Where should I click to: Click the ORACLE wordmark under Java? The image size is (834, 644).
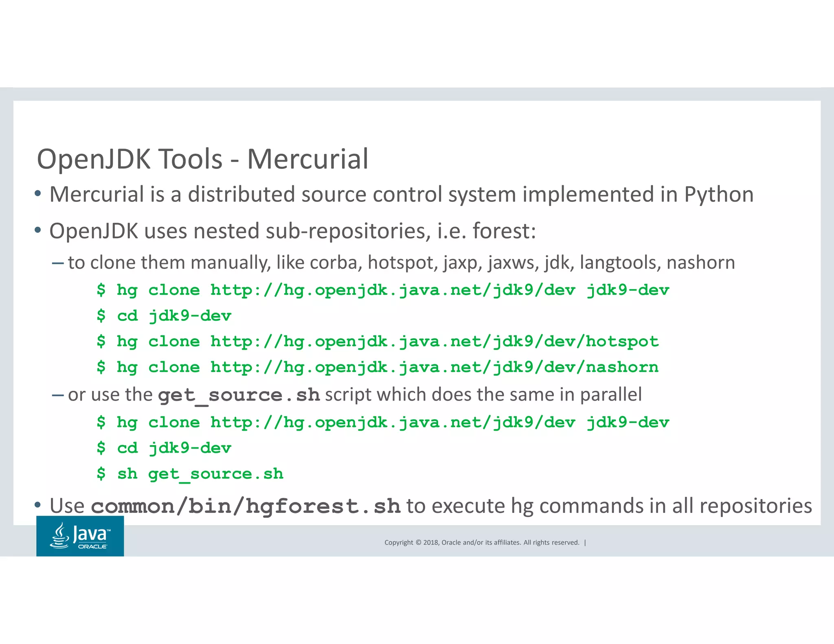92,547
